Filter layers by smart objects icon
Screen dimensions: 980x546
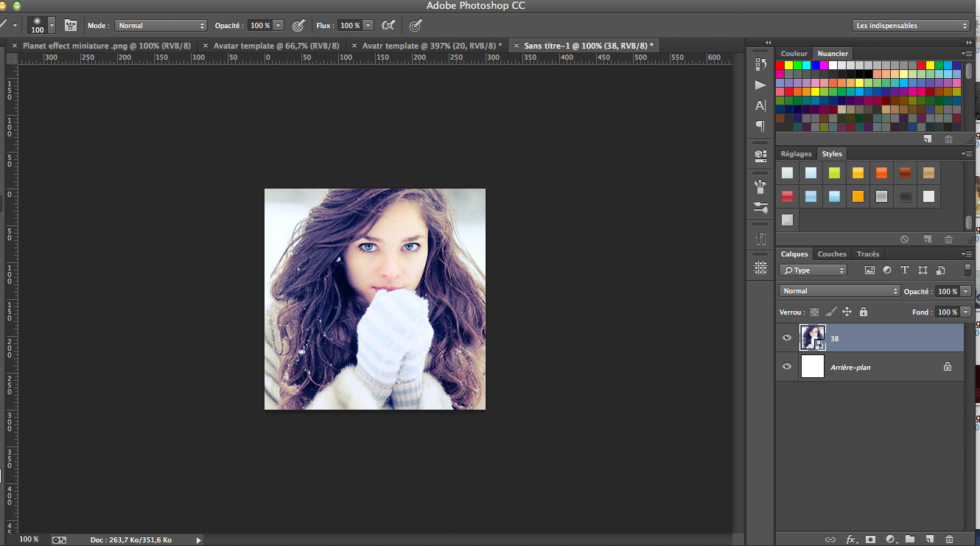(x=940, y=270)
